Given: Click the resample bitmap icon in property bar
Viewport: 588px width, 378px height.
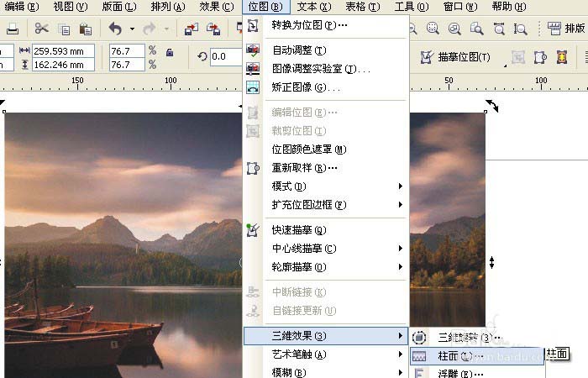Looking at the screenshot, I should [540, 57].
